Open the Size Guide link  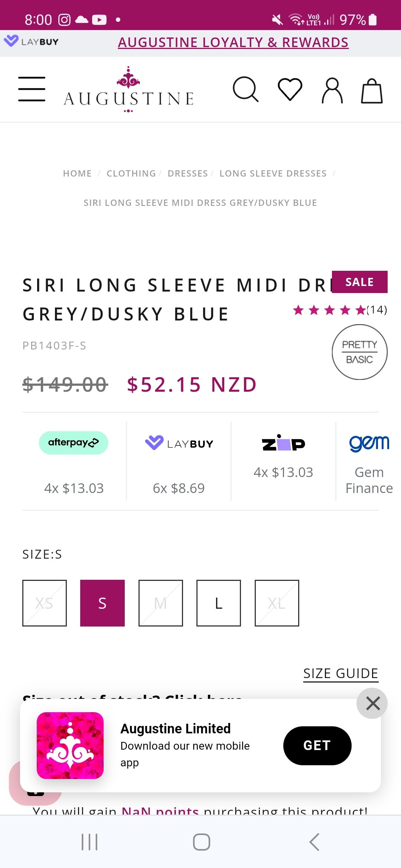coord(340,674)
